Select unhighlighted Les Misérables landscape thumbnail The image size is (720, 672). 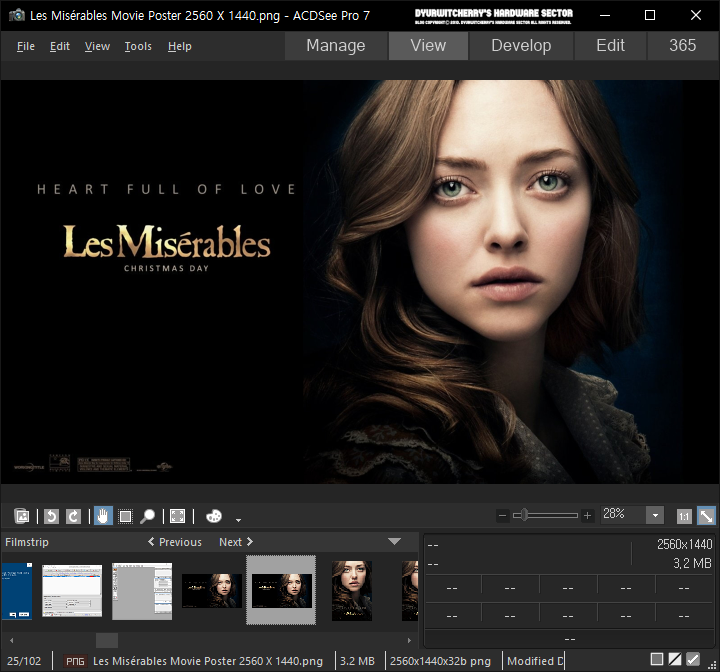click(x=212, y=590)
